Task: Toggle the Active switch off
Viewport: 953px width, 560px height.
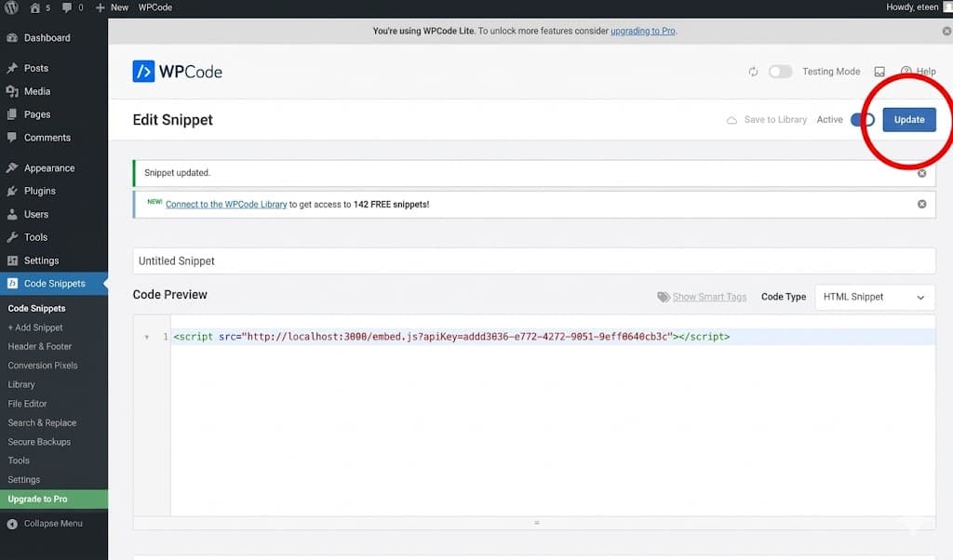Action: [861, 119]
